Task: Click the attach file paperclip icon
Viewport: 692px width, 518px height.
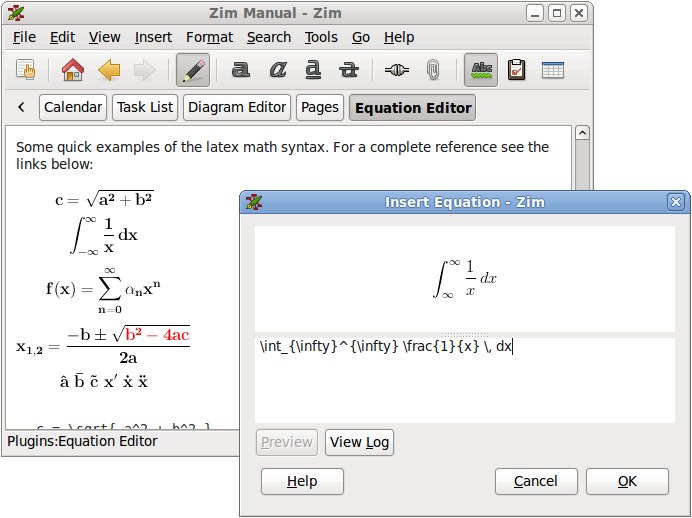Action: [433, 70]
